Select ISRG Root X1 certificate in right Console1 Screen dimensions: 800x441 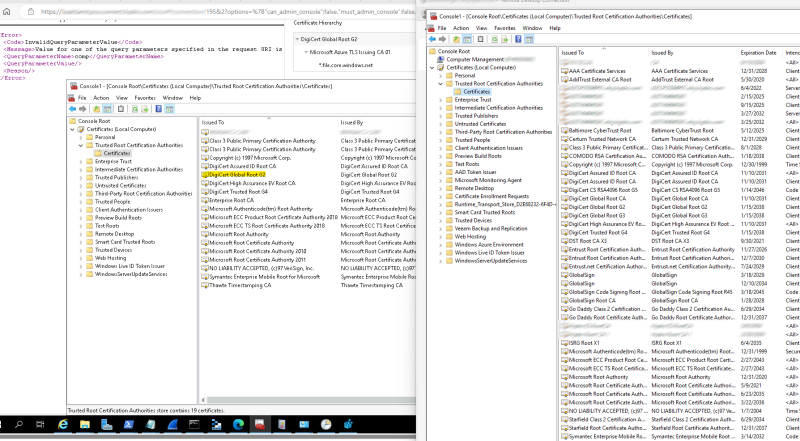[584, 343]
